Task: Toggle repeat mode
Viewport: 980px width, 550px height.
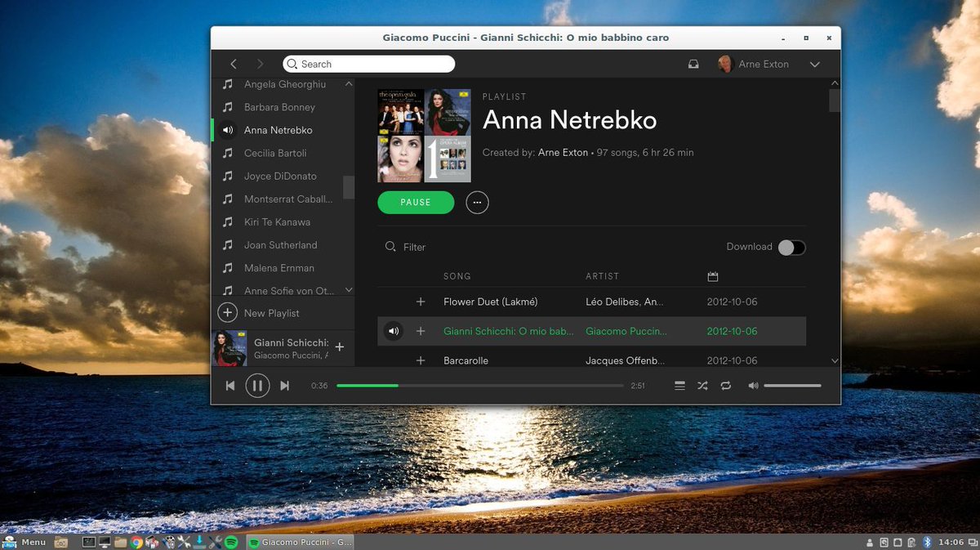Action: click(x=725, y=386)
